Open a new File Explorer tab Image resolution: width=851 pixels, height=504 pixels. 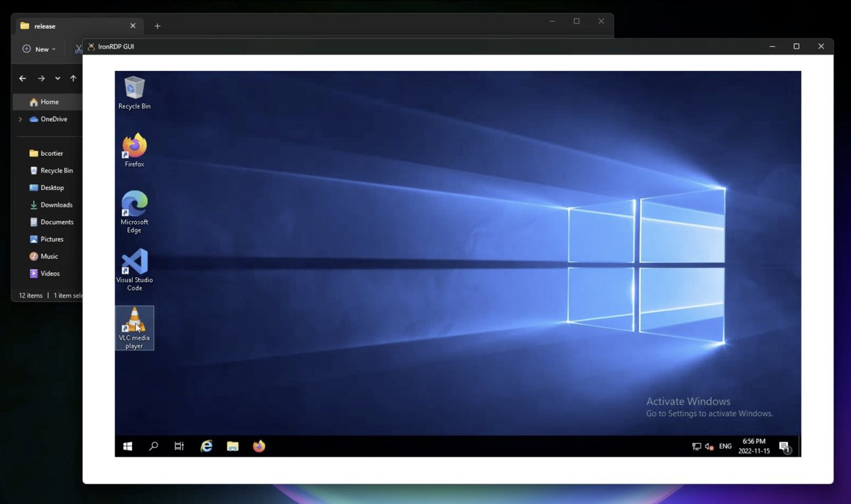157,26
